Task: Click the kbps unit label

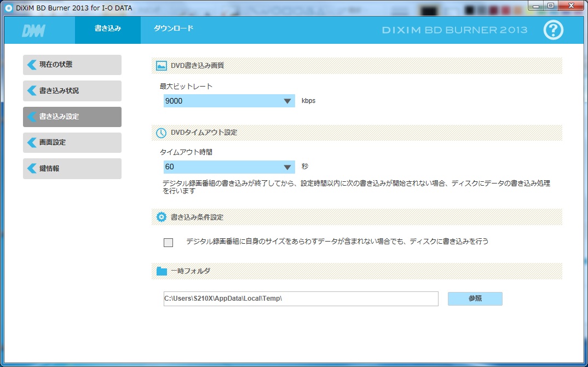Action: (308, 101)
